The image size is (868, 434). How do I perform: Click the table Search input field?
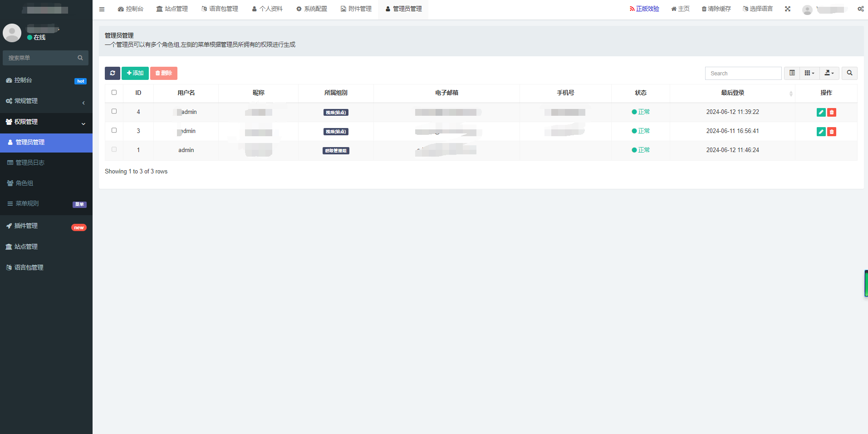click(743, 73)
